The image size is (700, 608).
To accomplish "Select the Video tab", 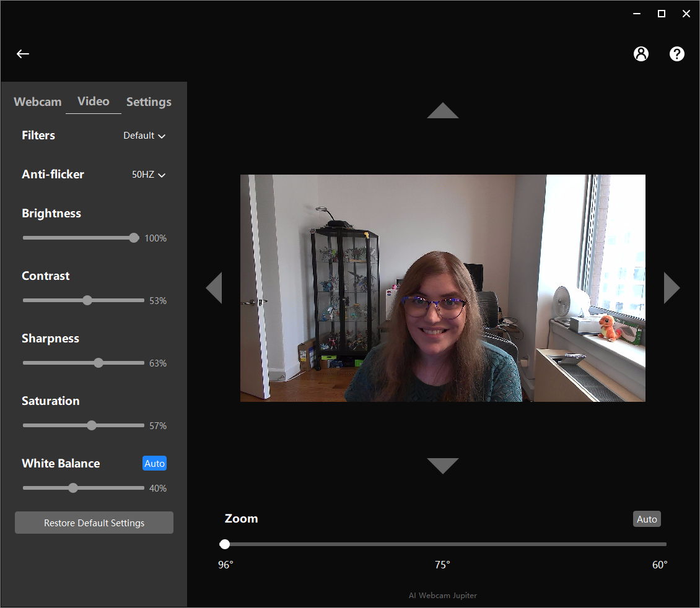I will pos(94,102).
